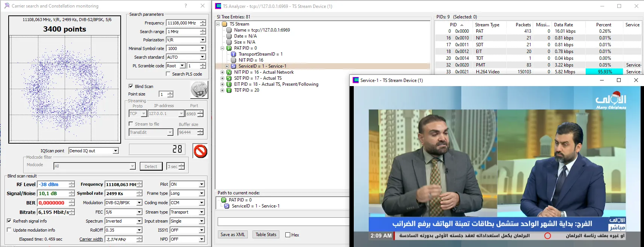Viewport: 644px width, 247px height.
Task: Click the red stop scan icon
Action: 200,151
